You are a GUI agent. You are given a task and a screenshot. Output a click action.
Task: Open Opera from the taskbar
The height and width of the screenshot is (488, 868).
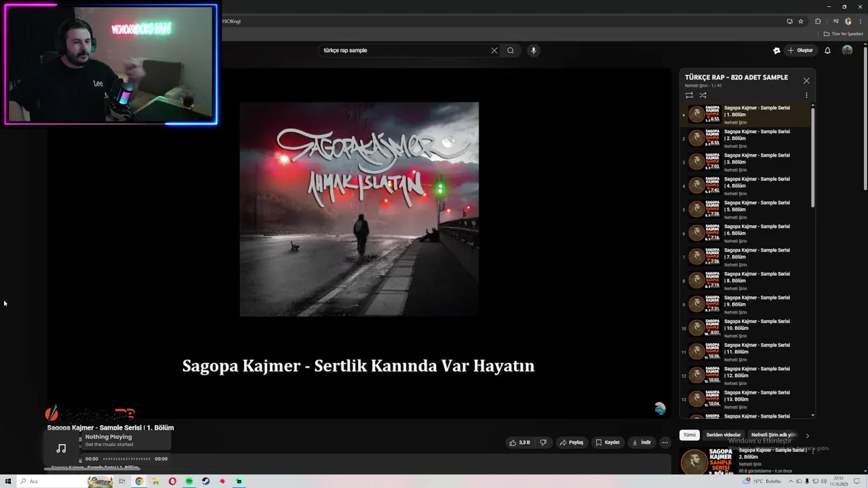point(172,481)
